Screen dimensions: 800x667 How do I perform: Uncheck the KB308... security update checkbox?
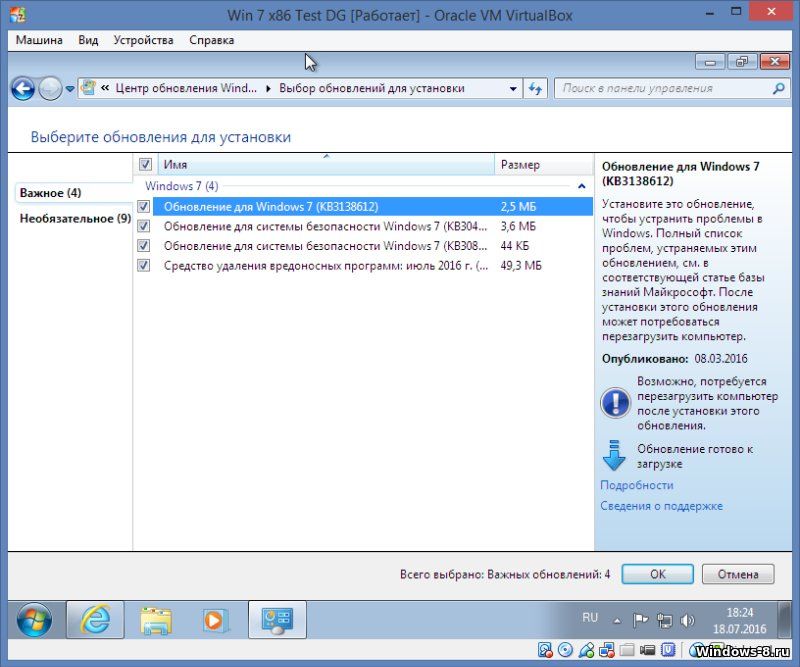[x=144, y=246]
